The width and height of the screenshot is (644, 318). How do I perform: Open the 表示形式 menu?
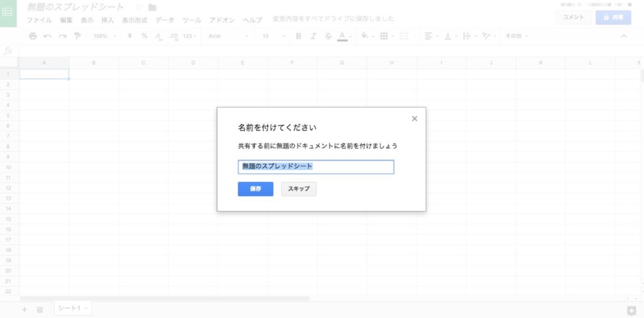[135, 20]
